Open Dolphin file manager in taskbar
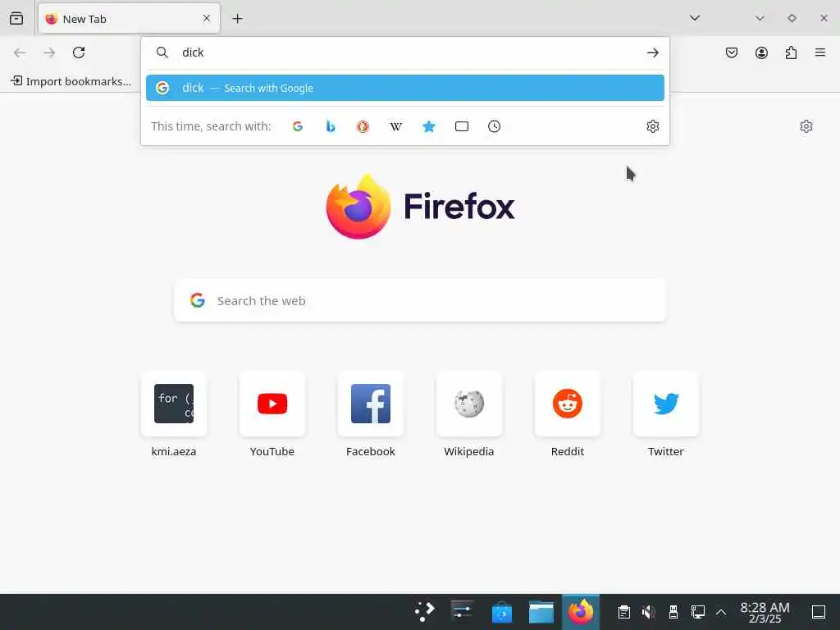The image size is (840, 630). [x=541, y=612]
